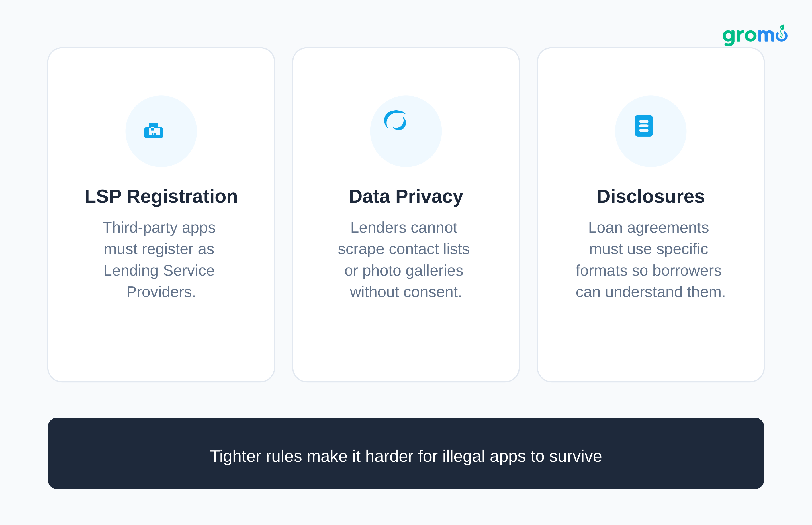Select the Disclosures heading
Screen dimensions: 812x525
(650, 197)
